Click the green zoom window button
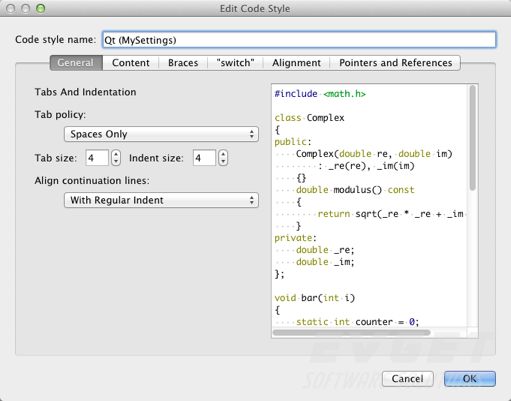The image size is (511, 401). [41, 8]
